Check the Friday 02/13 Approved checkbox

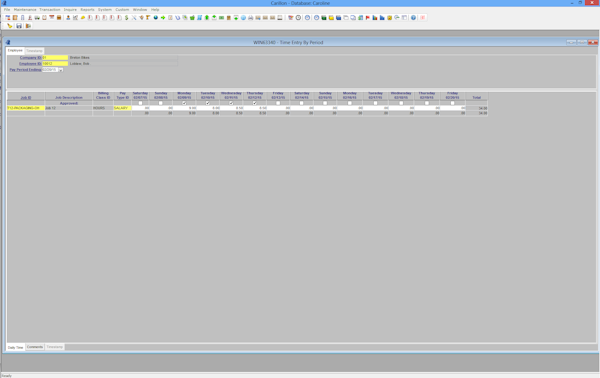(278, 103)
